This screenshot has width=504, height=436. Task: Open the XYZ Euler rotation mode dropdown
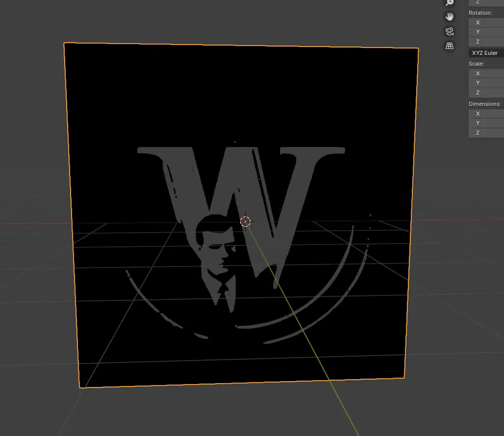click(x=486, y=53)
